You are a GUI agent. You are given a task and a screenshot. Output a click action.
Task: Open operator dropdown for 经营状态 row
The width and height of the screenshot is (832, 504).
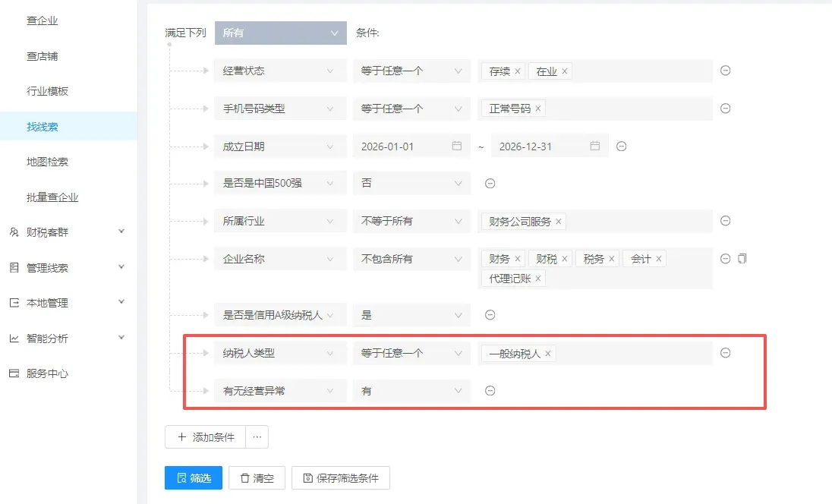point(411,71)
